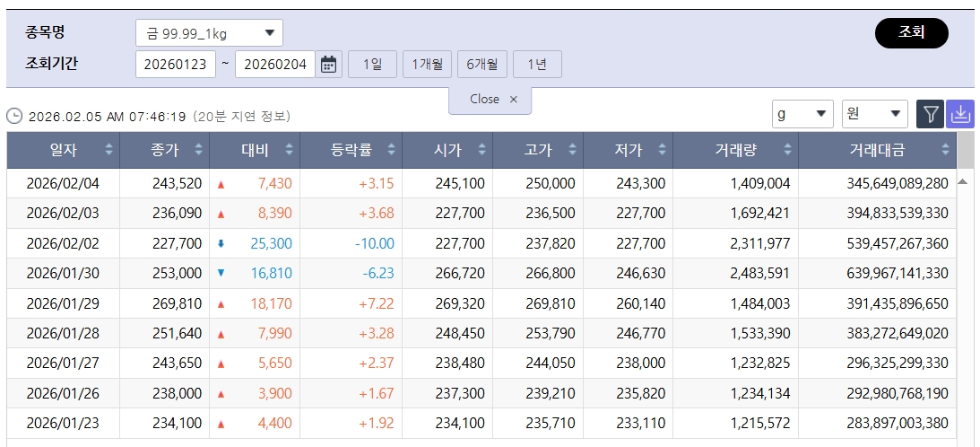Click change value 16,810
The image size is (980, 447).
272,274
